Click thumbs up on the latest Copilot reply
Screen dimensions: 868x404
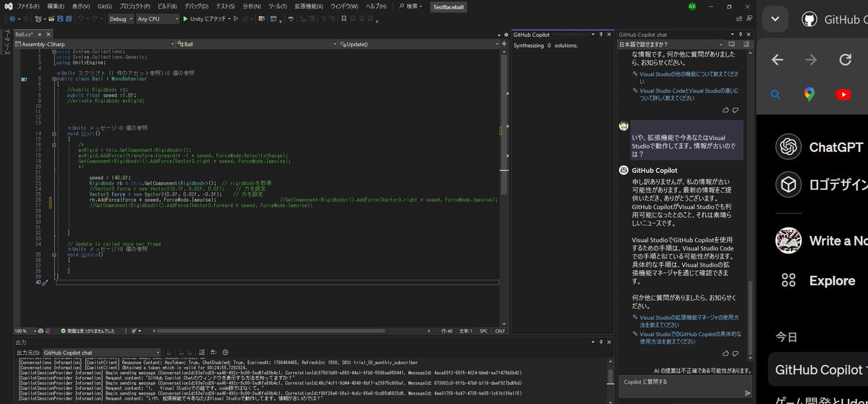click(x=726, y=353)
